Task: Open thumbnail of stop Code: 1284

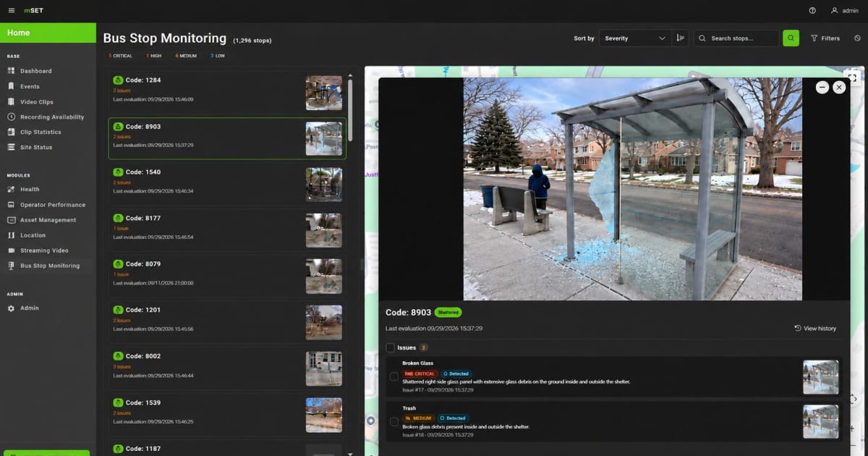Action: coord(324,93)
